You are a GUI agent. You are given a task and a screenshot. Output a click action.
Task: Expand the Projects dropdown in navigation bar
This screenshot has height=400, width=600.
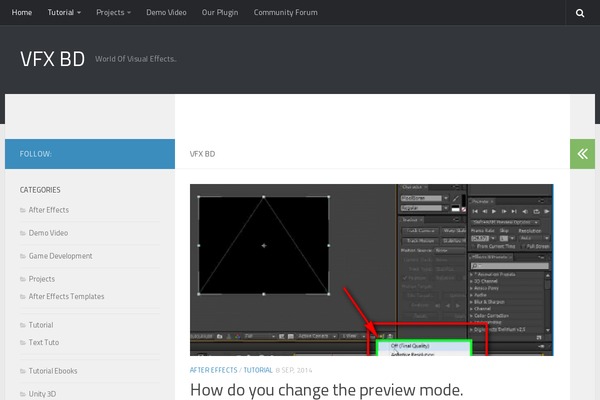(x=113, y=13)
